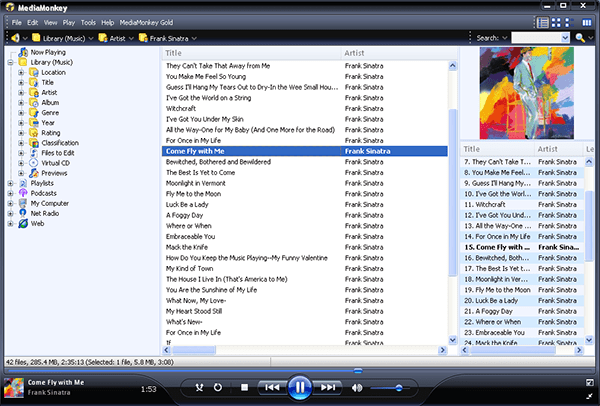Viewport: 600px width, 406px height.
Task: Click the Previews node icon
Action: click(34, 173)
